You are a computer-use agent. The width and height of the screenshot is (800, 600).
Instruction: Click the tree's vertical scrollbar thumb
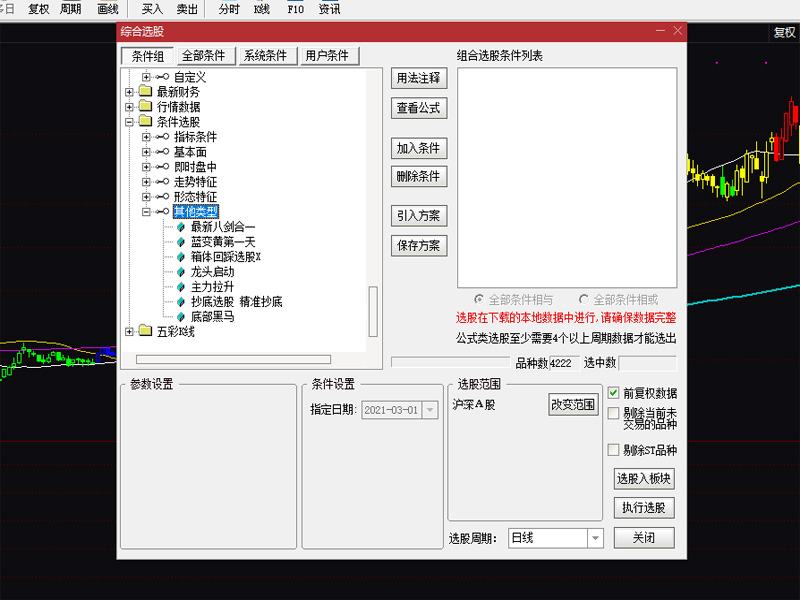pyautogui.click(x=373, y=311)
